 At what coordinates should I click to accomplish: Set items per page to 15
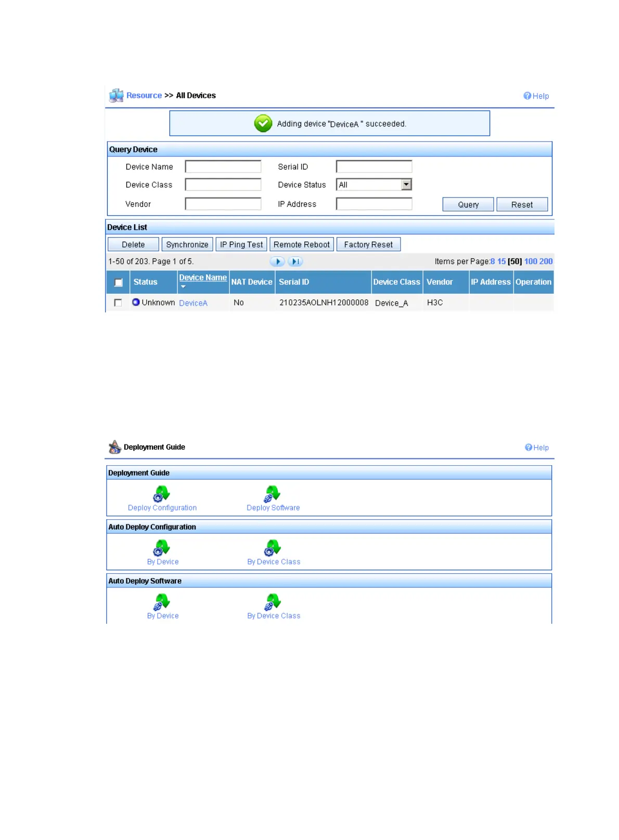coord(501,261)
